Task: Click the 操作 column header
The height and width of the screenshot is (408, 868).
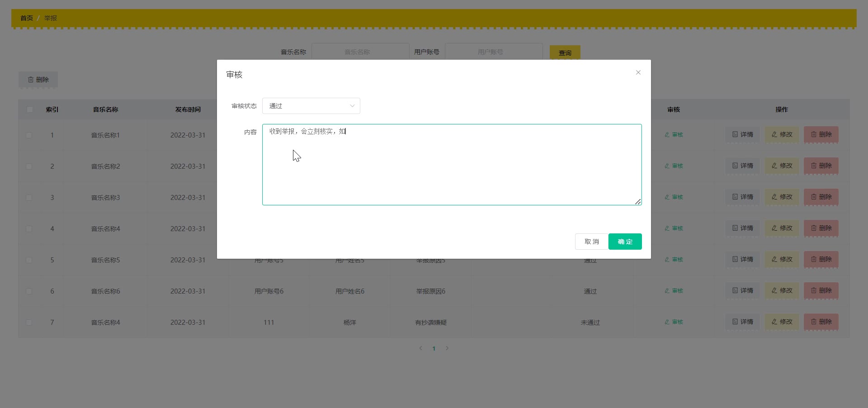Action: pyautogui.click(x=782, y=109)
